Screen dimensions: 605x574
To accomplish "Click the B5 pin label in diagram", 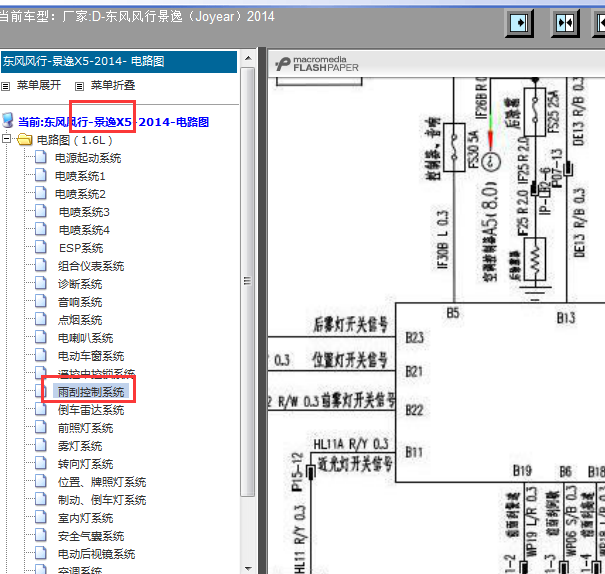I will click(x=453, y=313).
